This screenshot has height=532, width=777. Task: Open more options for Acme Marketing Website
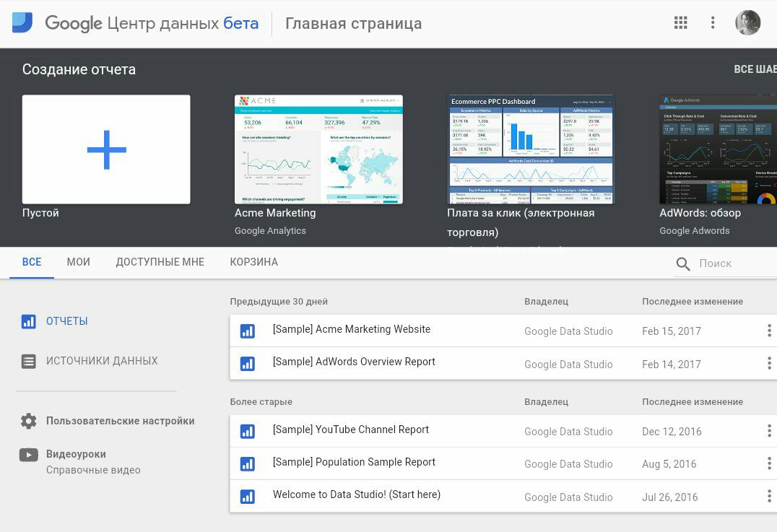[x=769, y=331]
